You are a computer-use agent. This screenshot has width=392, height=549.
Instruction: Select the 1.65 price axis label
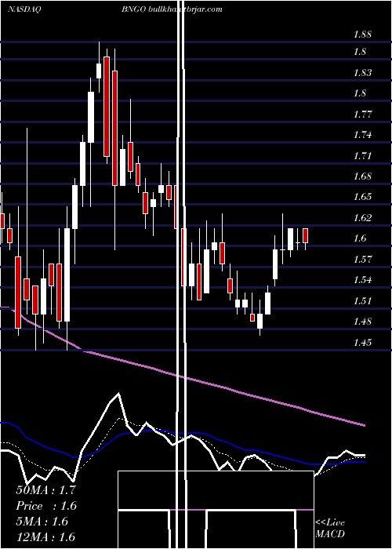pyautogui.click(x=362, y=197)
